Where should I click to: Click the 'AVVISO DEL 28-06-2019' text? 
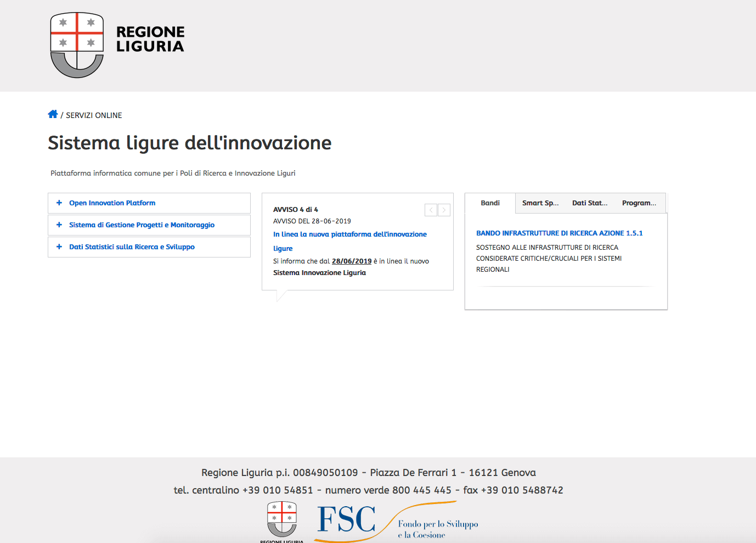(x=312, y=221)
